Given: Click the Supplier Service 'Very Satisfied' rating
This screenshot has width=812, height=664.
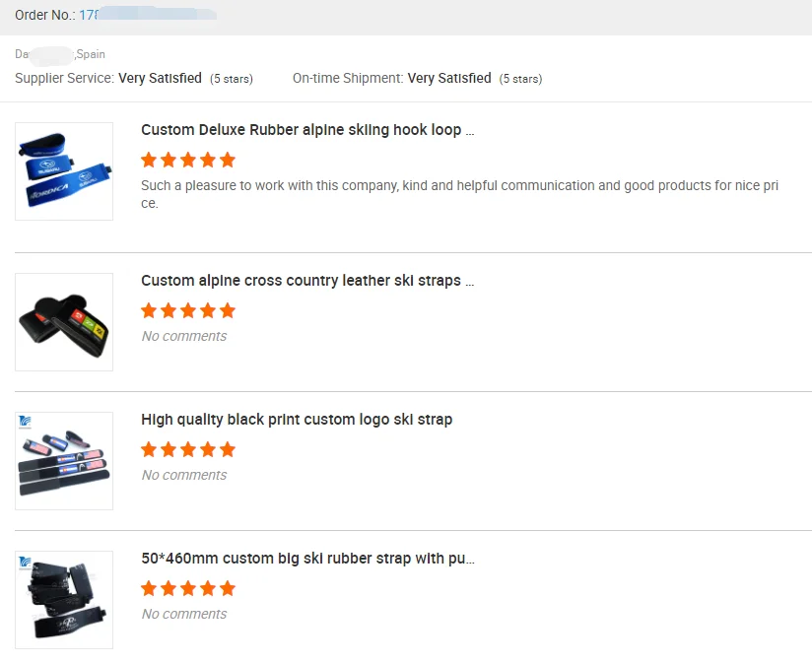Looking at the screenshot, I should point(160,78).
